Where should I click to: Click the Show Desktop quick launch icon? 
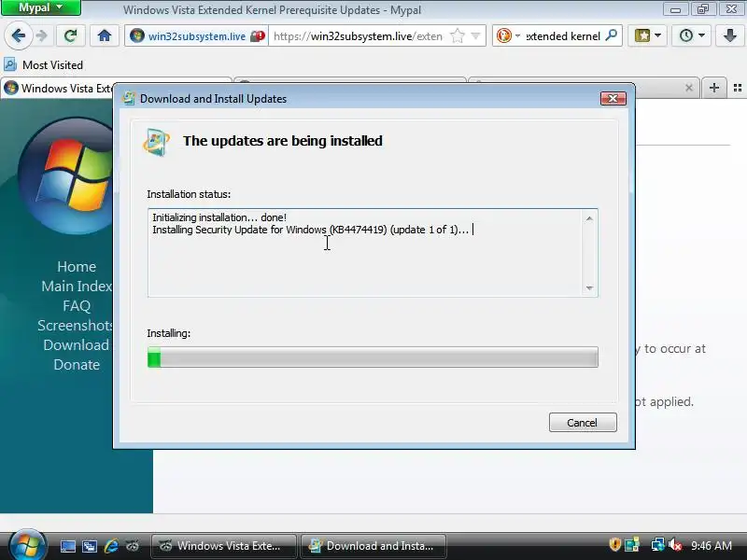67,546
